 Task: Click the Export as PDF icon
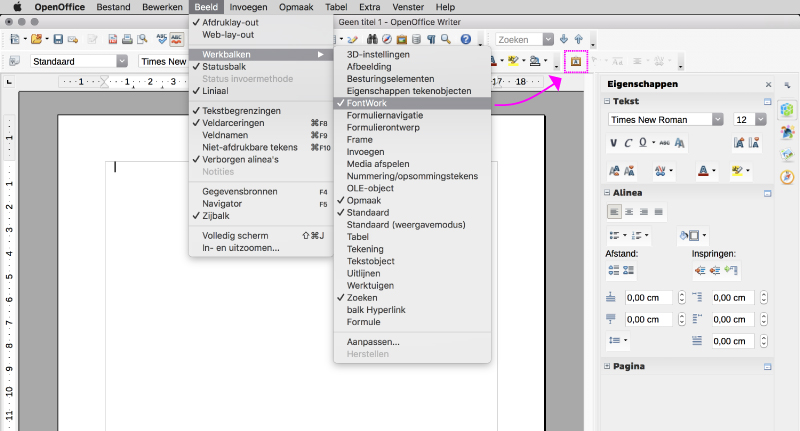tap(113, 39)
